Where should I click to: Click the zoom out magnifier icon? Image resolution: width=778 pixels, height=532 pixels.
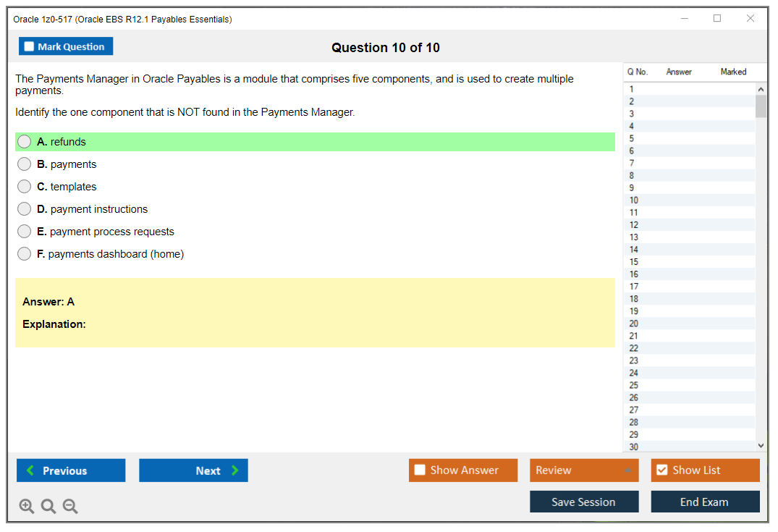click(70, 507)
